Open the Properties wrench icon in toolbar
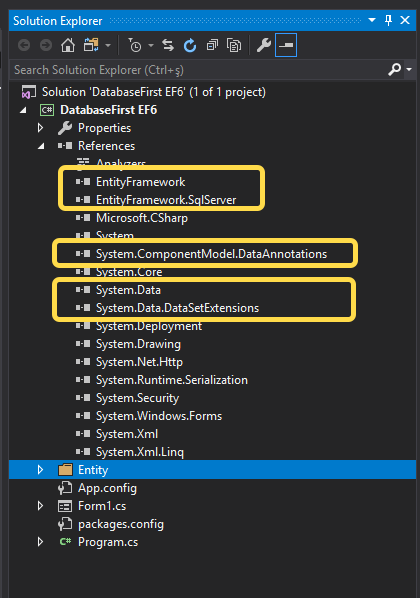Image resolution: width=420 pixels, height=598 pixels. pyautogui.click(x=264, y=45)
